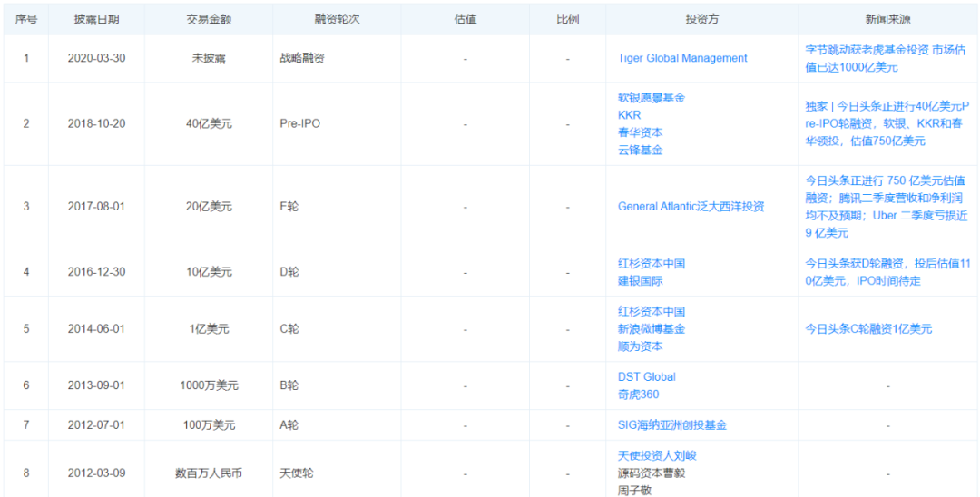Click 天使投资人刘峻 investor link

(657, 455)
